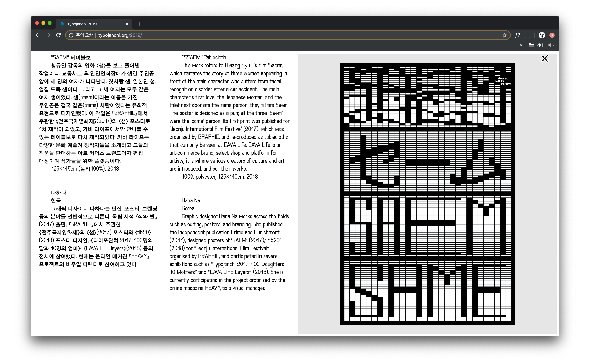This screenshot has height=364, width=590.
Task: Click the SAEM poster image
Action: [427, 194]
